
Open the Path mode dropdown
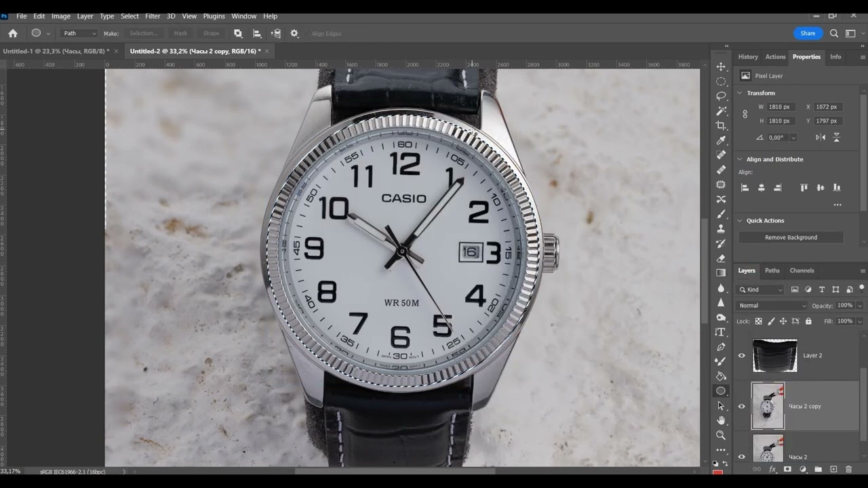tap(79, 33)
